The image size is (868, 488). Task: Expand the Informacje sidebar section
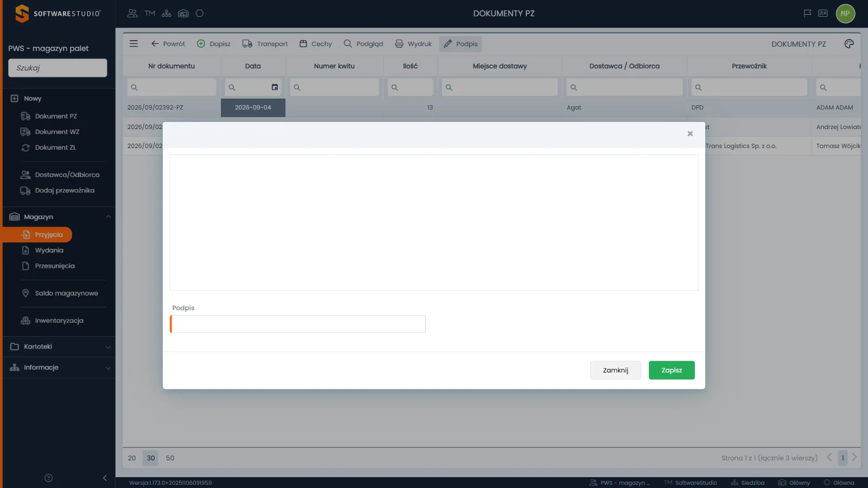click(59, 368)
